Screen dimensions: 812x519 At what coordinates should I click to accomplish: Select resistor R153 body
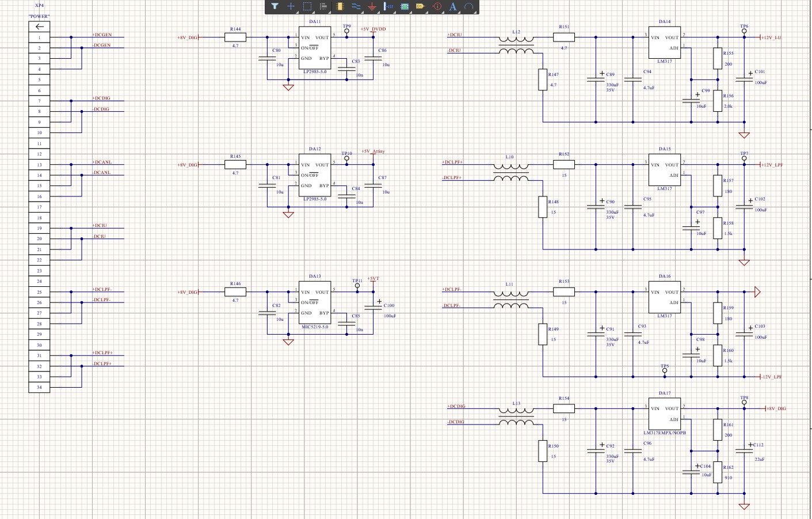click(564, 292)
